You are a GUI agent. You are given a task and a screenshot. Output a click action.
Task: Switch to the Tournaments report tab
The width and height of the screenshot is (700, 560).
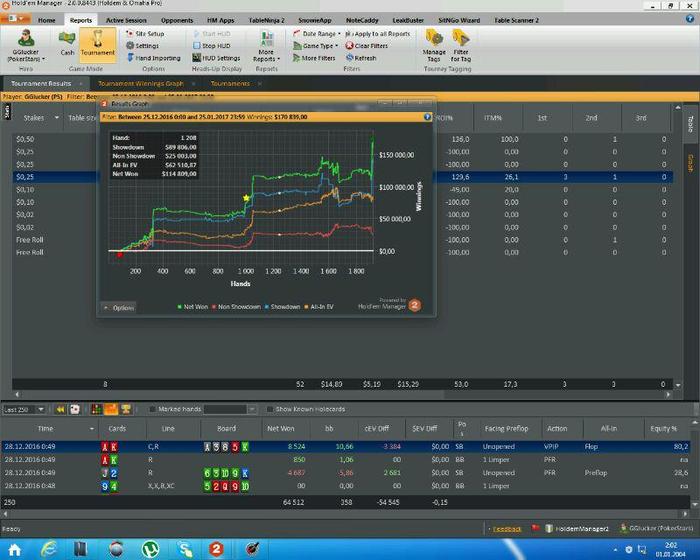[230, 84]
